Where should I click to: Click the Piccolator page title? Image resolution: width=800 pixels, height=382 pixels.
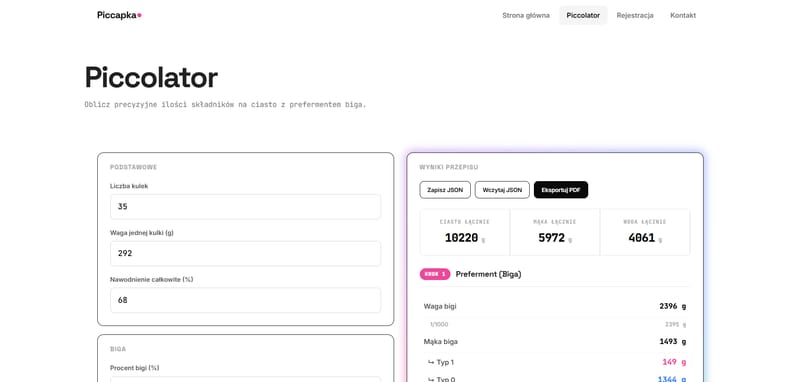(x=151, y=78)
